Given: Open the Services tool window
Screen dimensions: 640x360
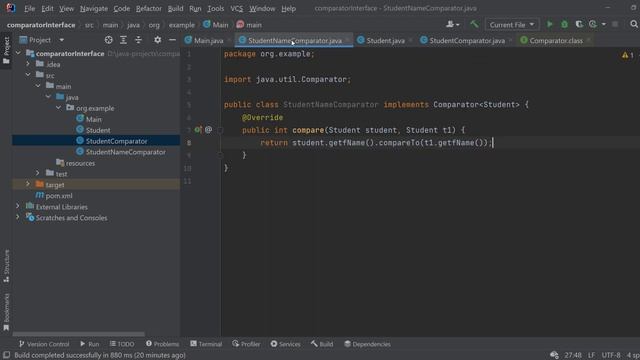Looking at the screenshot, I should (285, 344).
